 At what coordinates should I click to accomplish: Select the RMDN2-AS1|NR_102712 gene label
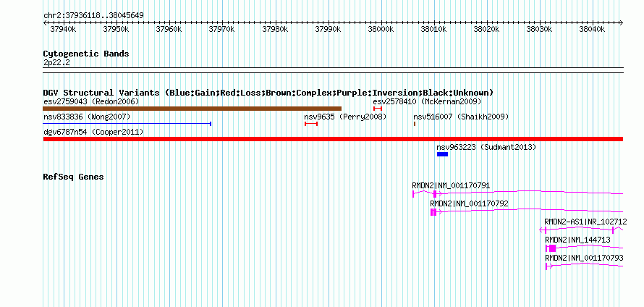coord(586,222)
